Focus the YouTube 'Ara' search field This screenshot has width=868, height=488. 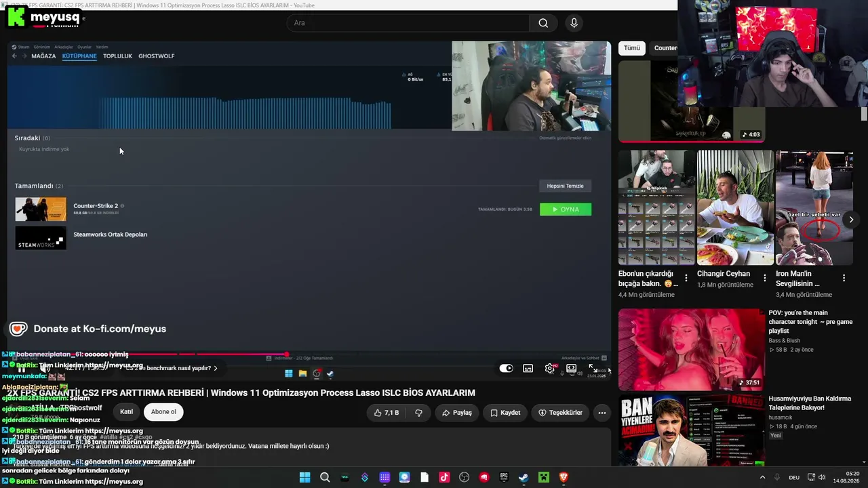408,23
